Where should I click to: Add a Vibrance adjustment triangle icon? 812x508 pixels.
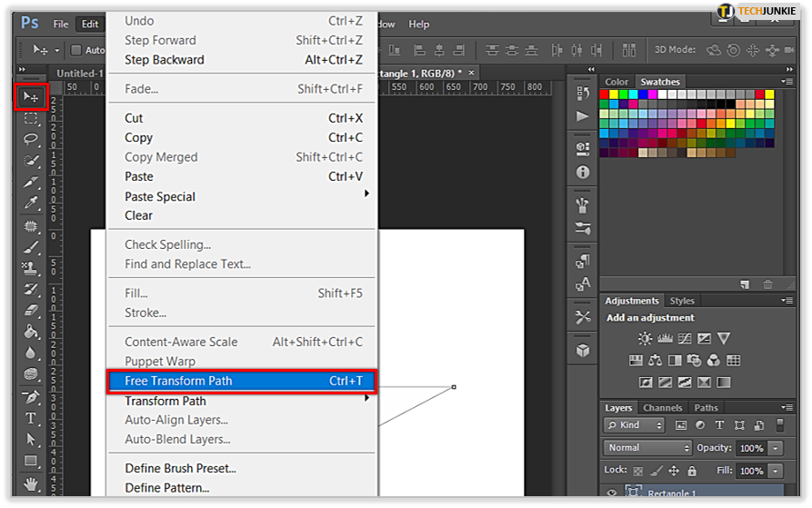pyautogui.click(x=724, y=338)
